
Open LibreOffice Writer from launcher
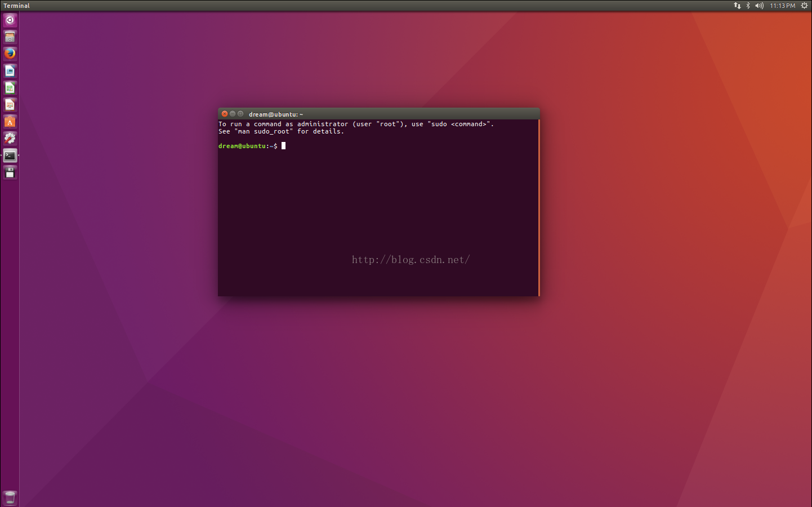(x=10, y=71)
